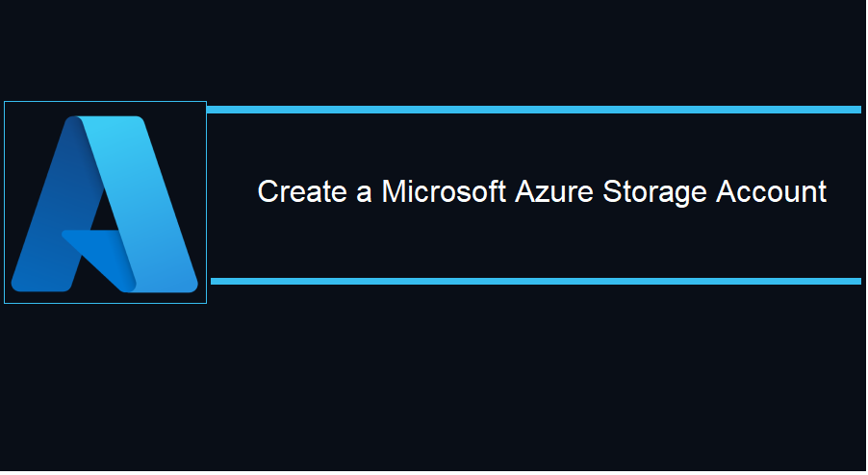Click the word "Azure" in the title

[x=554, y=192]
